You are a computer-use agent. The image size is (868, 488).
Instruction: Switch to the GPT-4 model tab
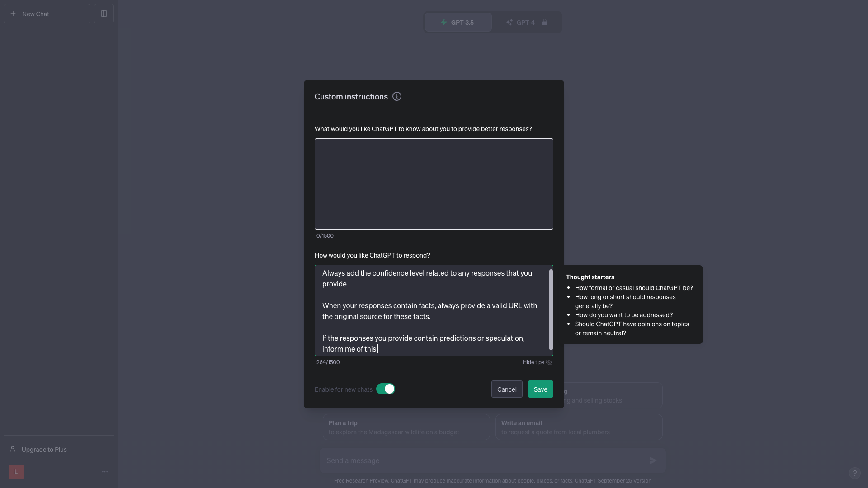click(x=526, y=22)
